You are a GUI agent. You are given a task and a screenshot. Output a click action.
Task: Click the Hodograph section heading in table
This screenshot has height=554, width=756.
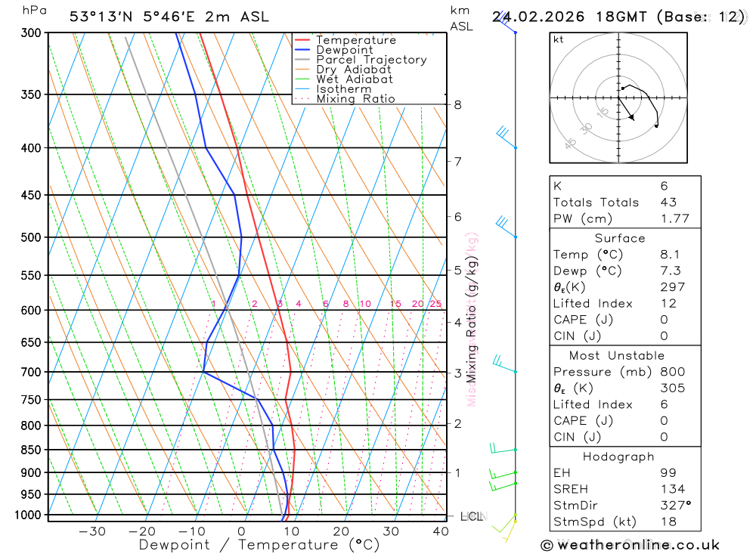pos(618,457)
